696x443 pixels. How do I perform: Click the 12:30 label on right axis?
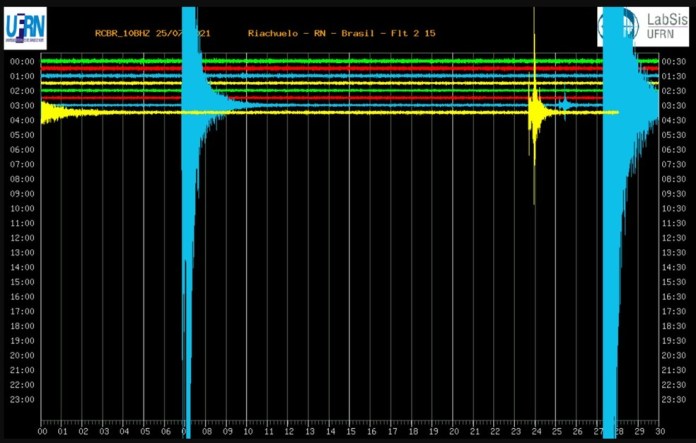[x=673, y=238]
